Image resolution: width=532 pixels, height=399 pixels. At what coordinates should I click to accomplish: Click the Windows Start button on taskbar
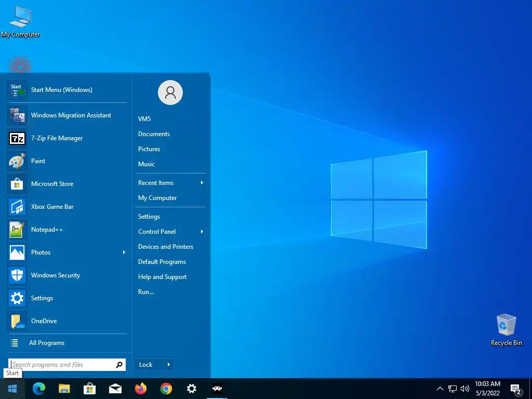pos(12,389)
